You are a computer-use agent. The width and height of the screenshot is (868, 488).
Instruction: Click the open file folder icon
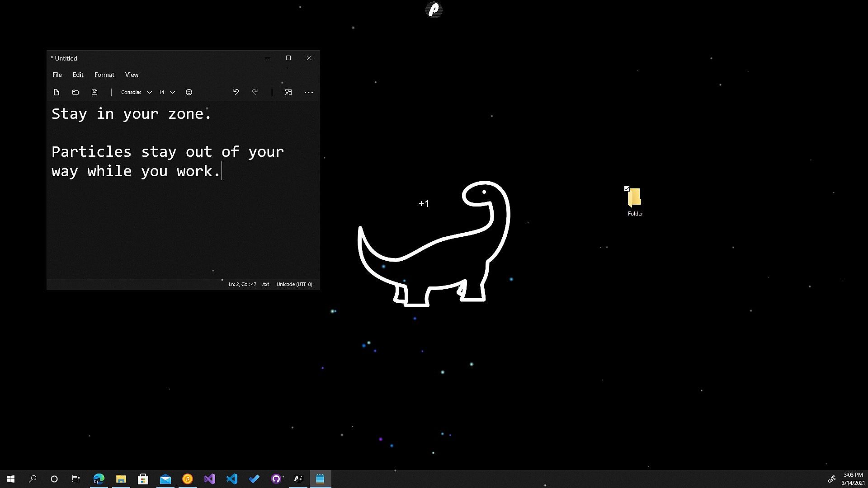pos(75,92)
